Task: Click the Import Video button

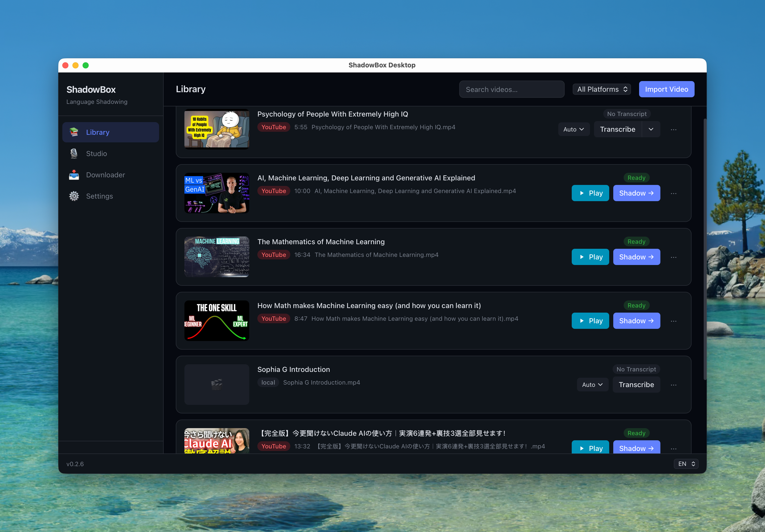Action: 666,89
